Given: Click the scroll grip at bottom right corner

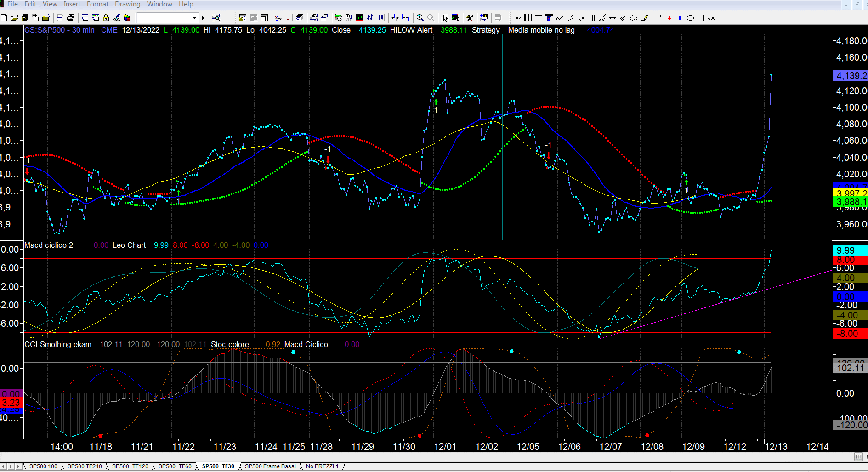Looking at the screenshot, I should pyautogui.click(x=858, y=456).
